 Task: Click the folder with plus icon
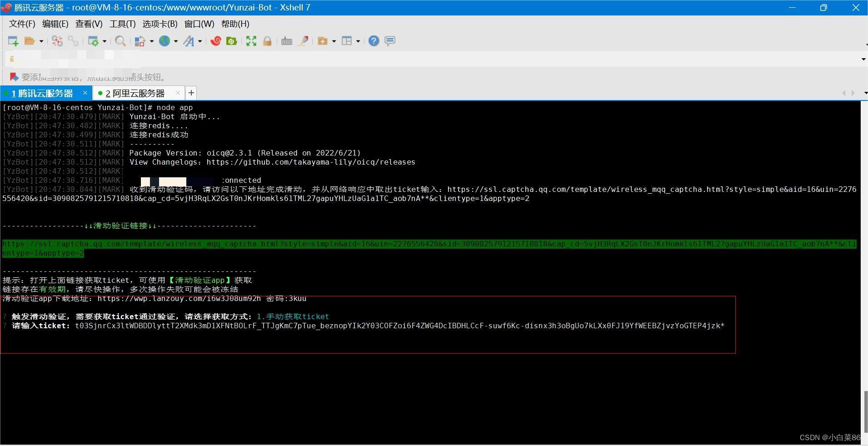(323, 41)
